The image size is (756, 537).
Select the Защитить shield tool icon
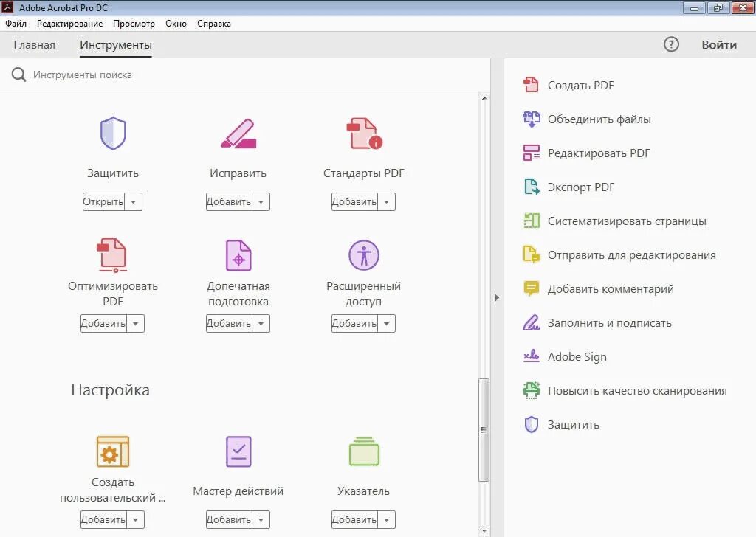[111, 133]
